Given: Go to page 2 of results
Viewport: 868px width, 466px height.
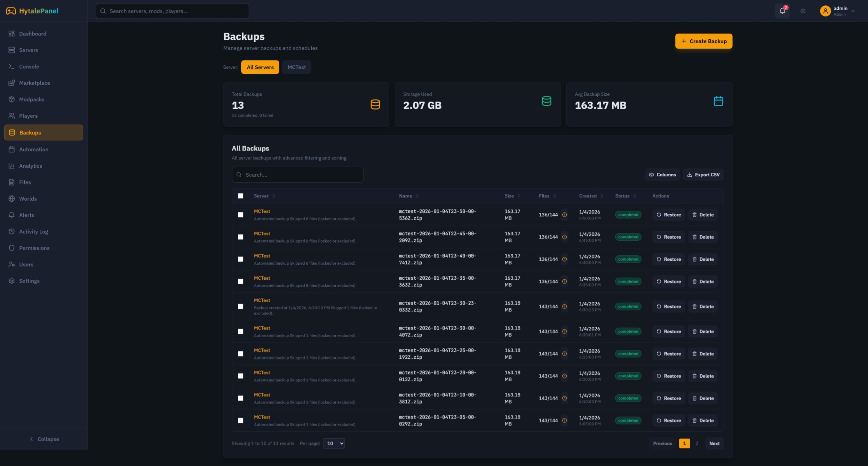Looking at the screenshot, I should (x=697, y=443).
